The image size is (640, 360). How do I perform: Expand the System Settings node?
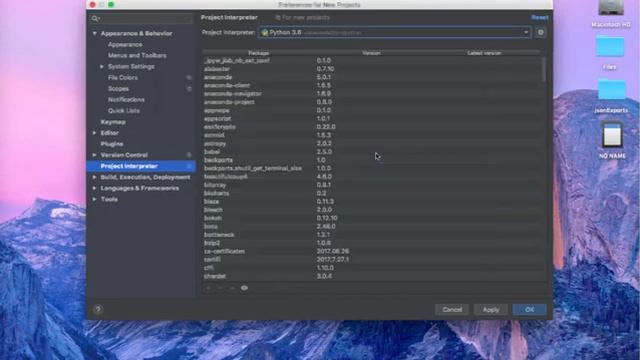tap(102, 67)
